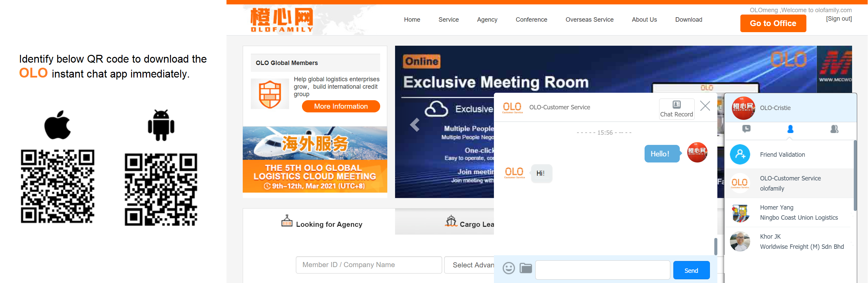Click the Hi! reply bubble
This screenshot has height=283, width=868.
[x=541, y=173]
